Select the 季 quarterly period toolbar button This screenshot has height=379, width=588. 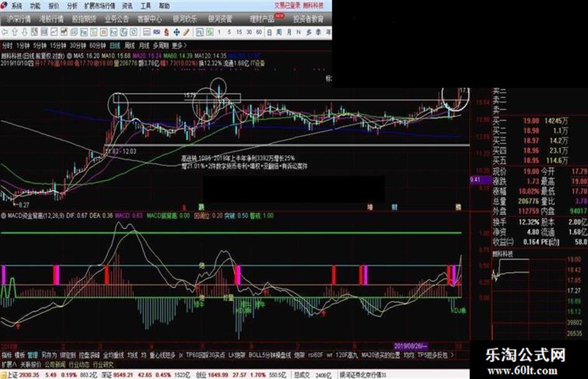318,32
